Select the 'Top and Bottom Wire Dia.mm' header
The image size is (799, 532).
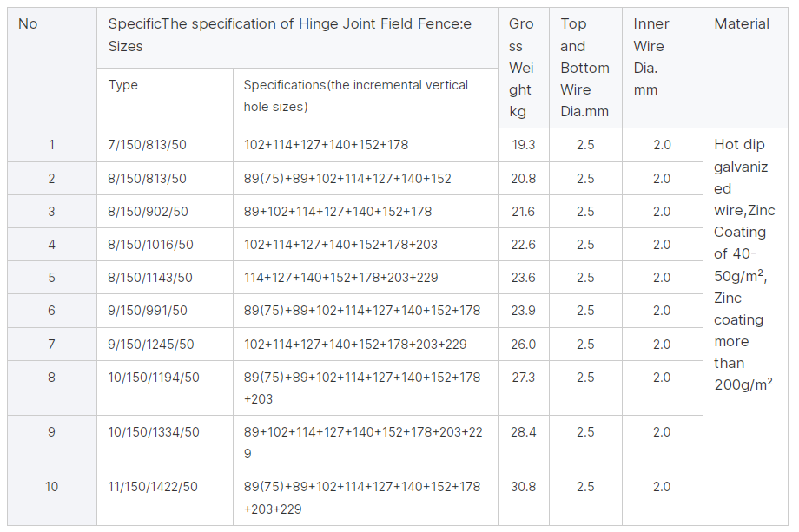(585, 68)
